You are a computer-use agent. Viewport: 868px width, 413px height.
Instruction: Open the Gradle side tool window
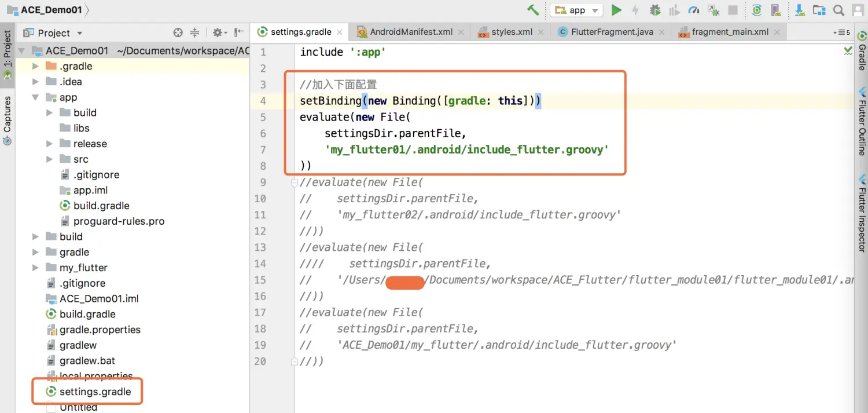coord(862,50)
